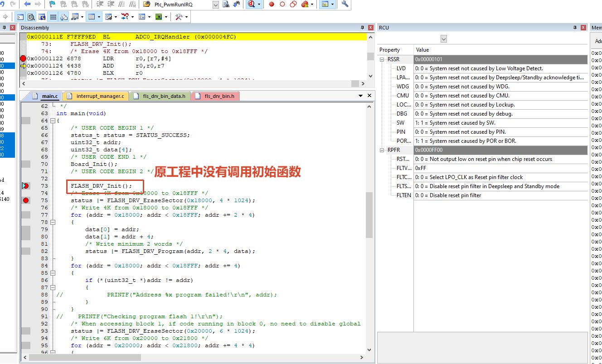Switch to the interrupt_manager.c tab
This screenshot has height=364, width=602.
point(100,96)
